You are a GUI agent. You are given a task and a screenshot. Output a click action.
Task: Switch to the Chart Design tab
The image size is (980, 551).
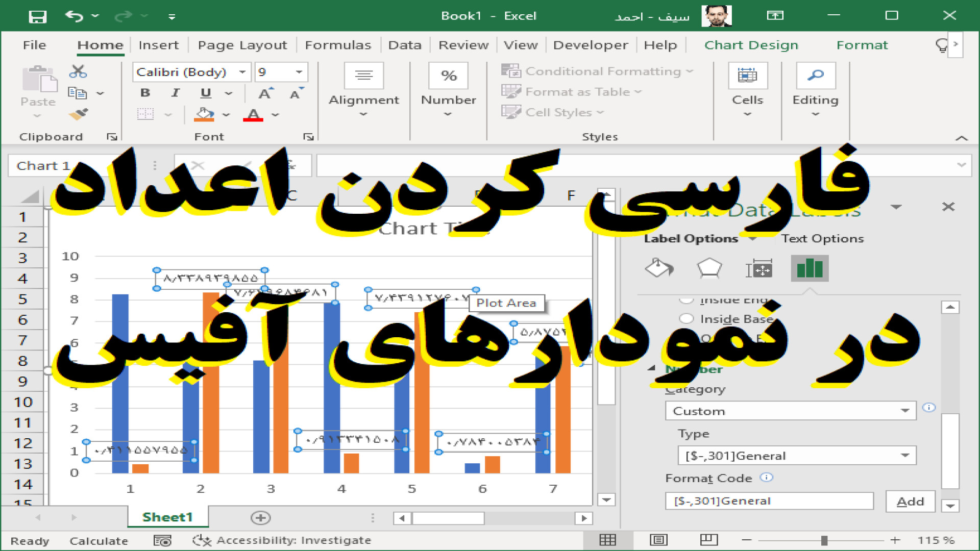click(x=751, y=45)
